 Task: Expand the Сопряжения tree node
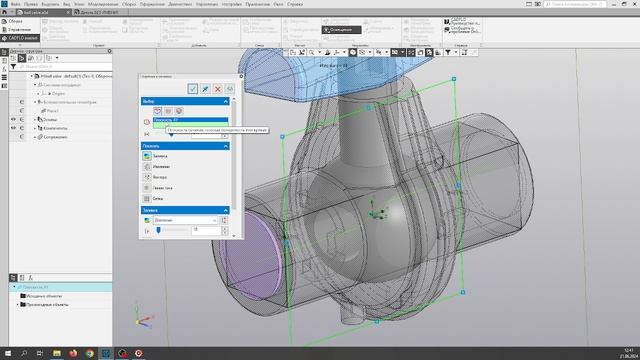pyautogui.click(x=35, y=137)
